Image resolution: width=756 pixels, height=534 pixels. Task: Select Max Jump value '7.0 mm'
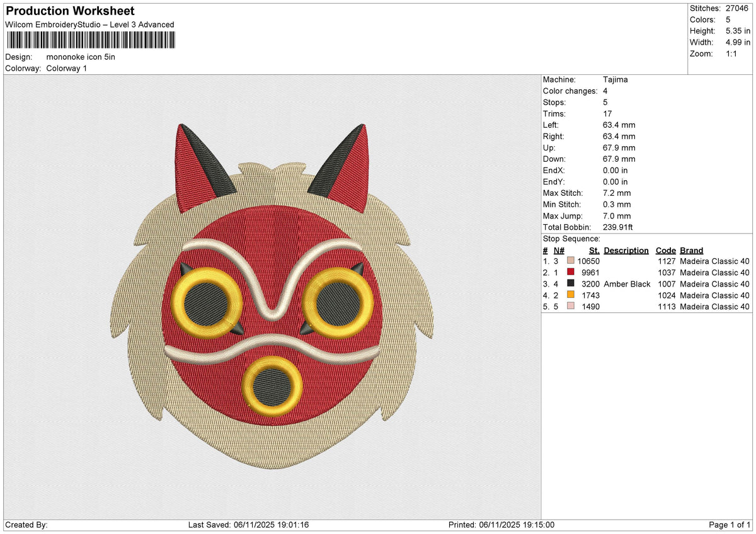[617, 216]
